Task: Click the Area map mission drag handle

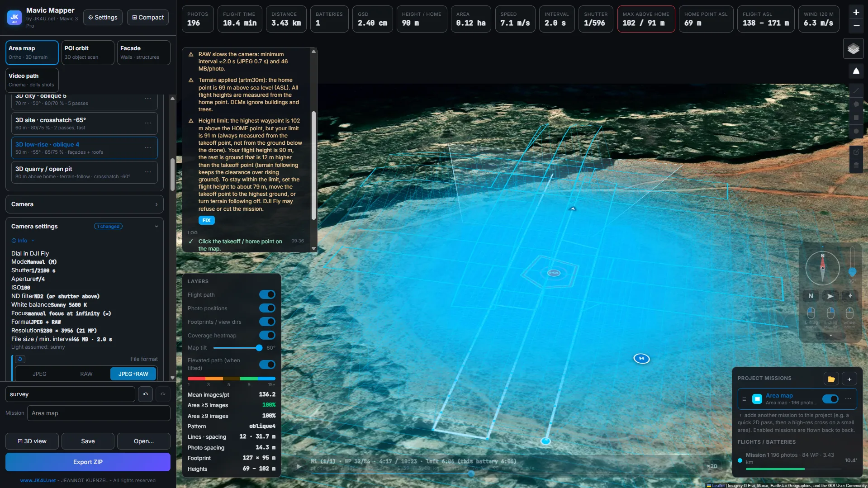Action: pyautogui.click(x=744, y=399)
